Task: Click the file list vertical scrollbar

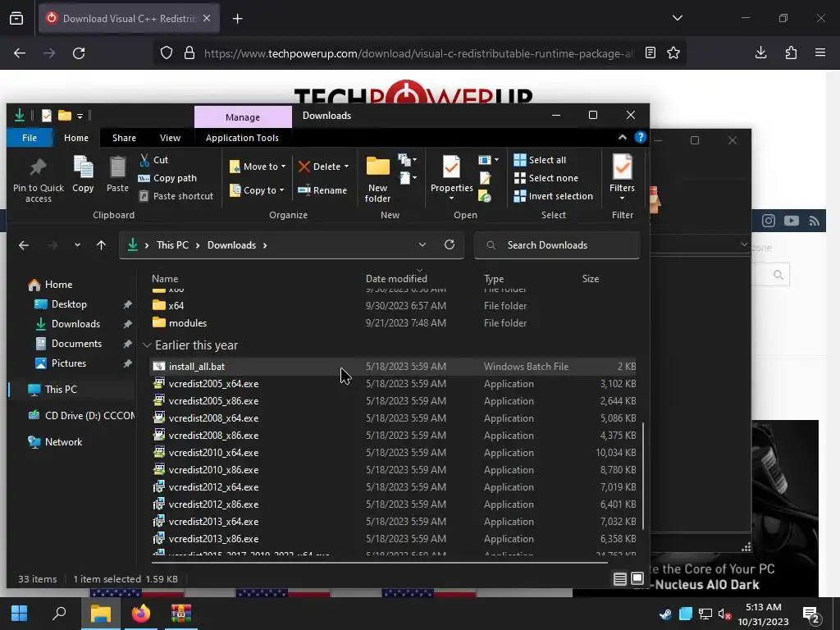Action: point(643,476)
